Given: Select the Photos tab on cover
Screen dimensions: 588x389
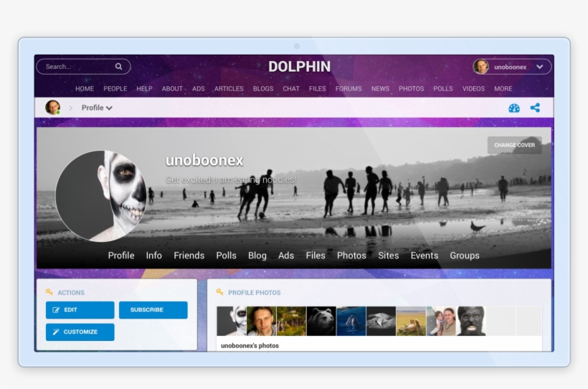Looking at the screenshot, I should (x=351, y=256).
